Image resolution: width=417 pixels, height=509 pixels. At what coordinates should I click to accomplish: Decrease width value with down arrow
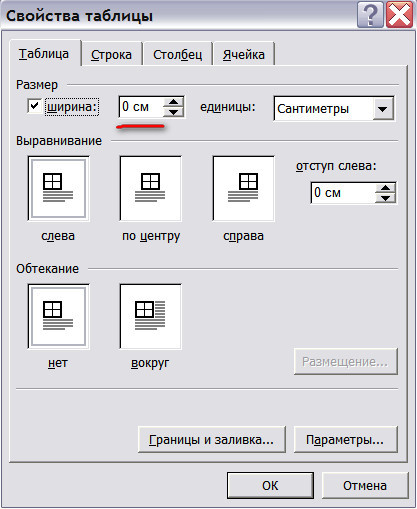(x=173, y=112)
